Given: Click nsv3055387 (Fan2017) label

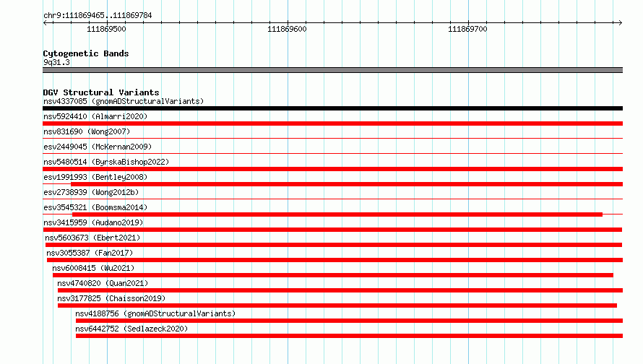Looking at the screenshot, I should (x=90, y=253).
